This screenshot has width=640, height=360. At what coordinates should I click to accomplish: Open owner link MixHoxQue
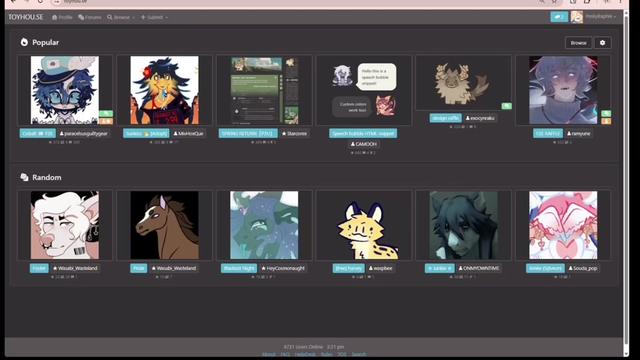point(188,133)
